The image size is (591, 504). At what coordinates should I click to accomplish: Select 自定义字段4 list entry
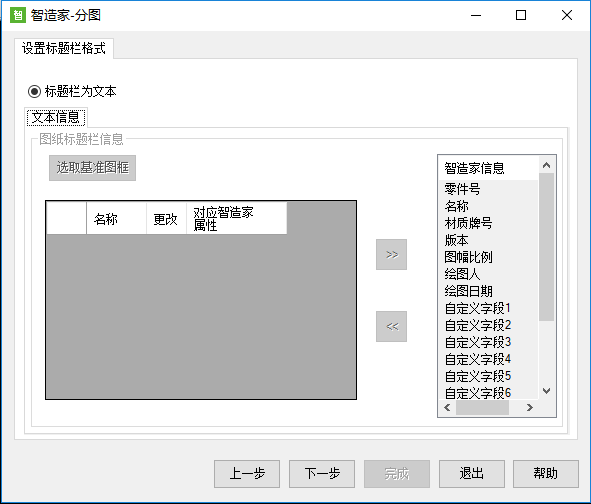(488, 359)
